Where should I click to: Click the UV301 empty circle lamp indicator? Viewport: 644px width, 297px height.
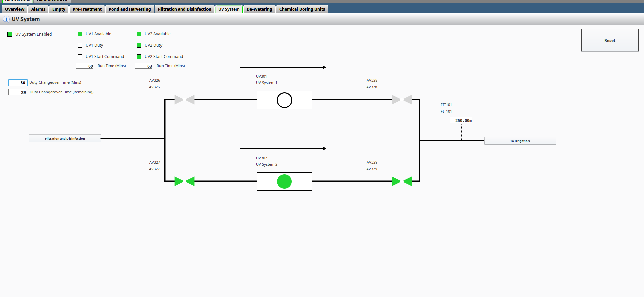coord(284,100)
